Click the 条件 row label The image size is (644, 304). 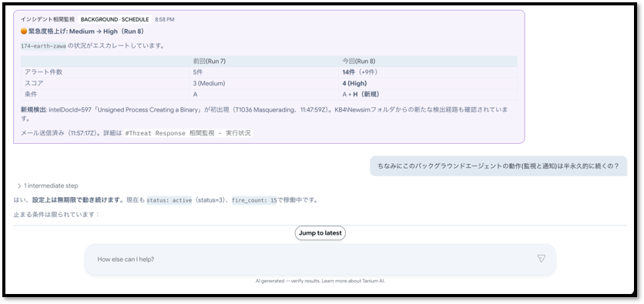coord(31,95)
